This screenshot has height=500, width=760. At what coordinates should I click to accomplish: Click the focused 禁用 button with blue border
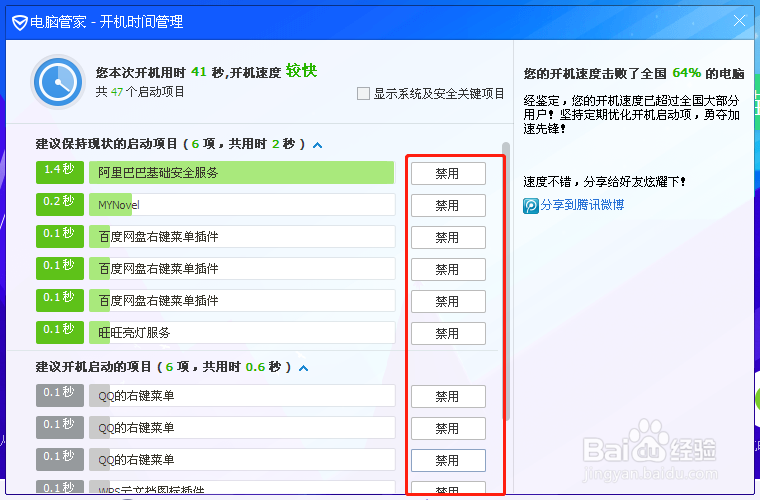point(448,460)
